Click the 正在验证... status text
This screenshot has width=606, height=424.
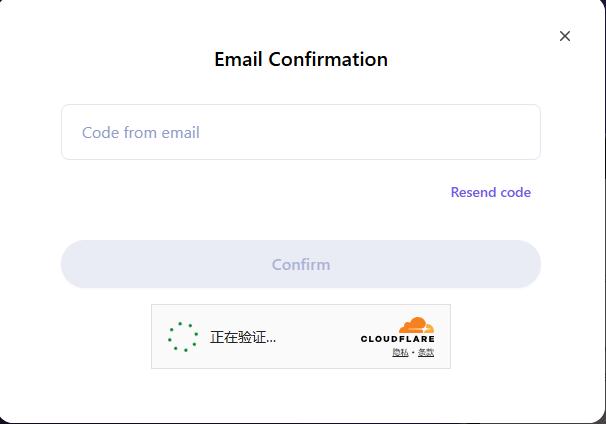(x=243, y=337)
